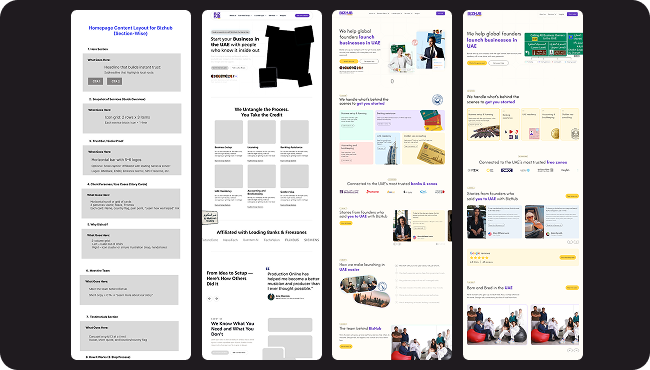This screenshot has height=370, width=650.
Task: Click the UAE emblem icon in the last service card
Action: [x=575, y=134]
